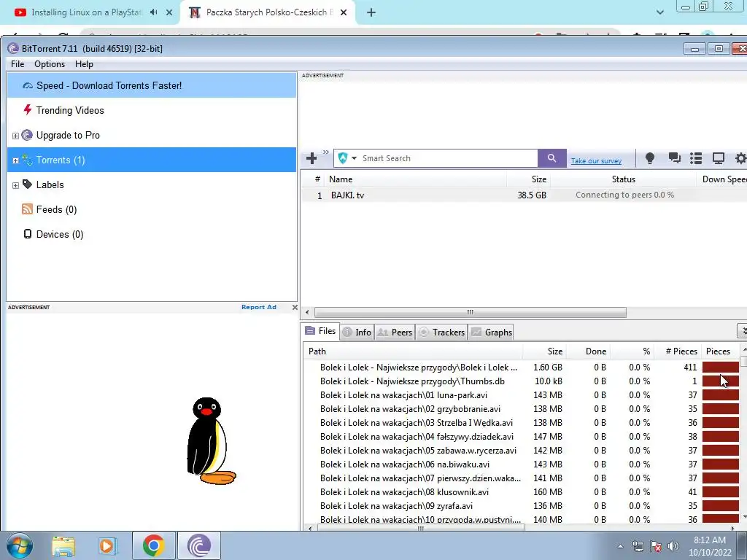The width and height of the screenshot is (747, 560).
Task: Expand the Torrents tree node
Action: (15, 160)
